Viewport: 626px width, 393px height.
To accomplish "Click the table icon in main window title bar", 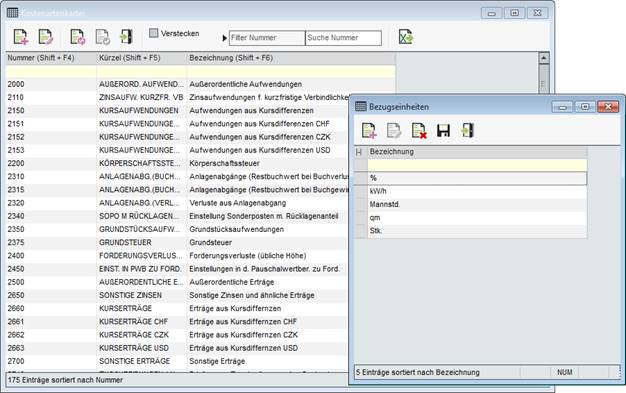I will [12, 13].
